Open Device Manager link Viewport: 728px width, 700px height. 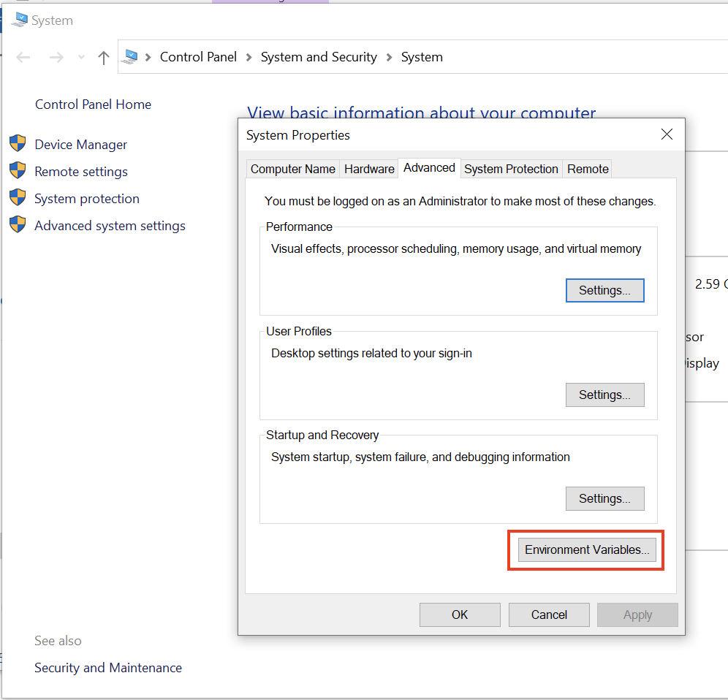[x=81, y=145]
